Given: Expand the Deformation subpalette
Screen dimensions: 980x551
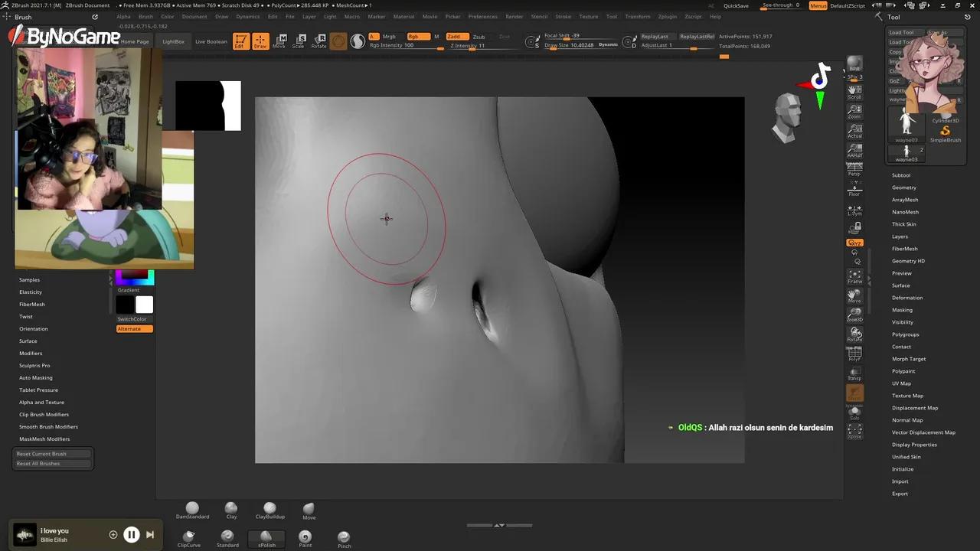Looking at the screenshot, I should pyautogui.click(x=906, y=298).
